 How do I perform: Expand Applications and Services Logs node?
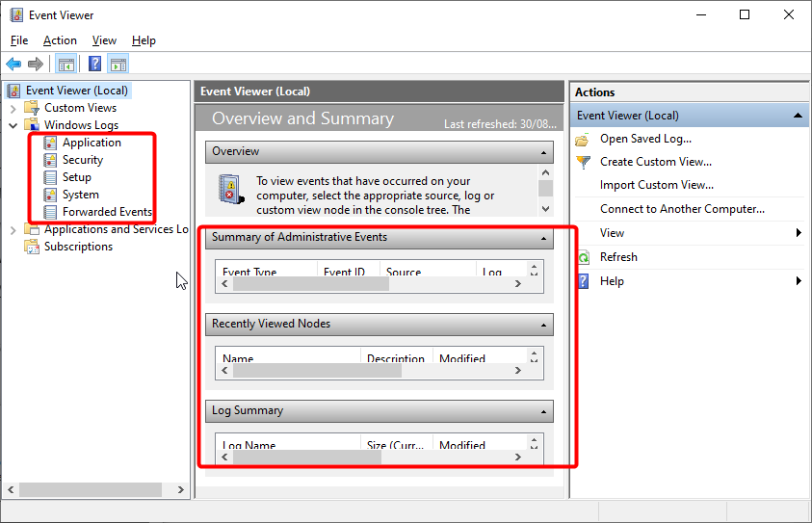(x=13, y=230)
